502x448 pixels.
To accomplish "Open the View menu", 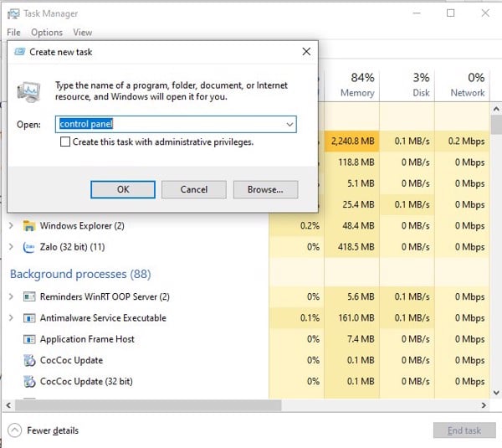I will coord(83,33).
